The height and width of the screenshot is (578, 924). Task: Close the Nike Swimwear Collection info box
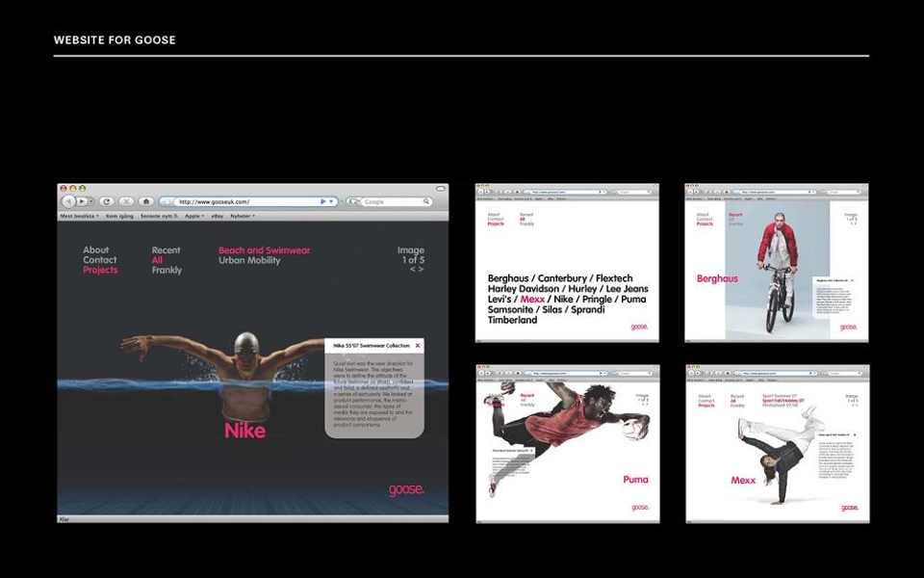coord(418,346)
